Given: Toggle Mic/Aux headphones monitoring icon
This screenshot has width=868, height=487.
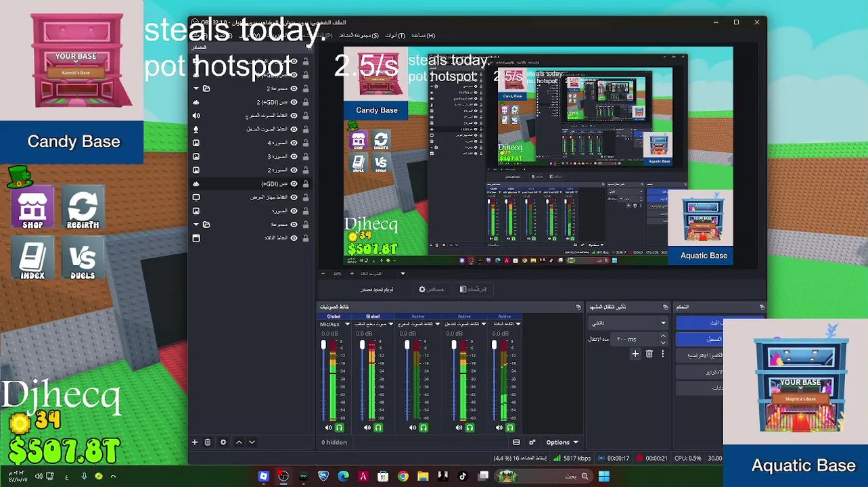Looking at the screenshot, I should click(x=339, y=427).
